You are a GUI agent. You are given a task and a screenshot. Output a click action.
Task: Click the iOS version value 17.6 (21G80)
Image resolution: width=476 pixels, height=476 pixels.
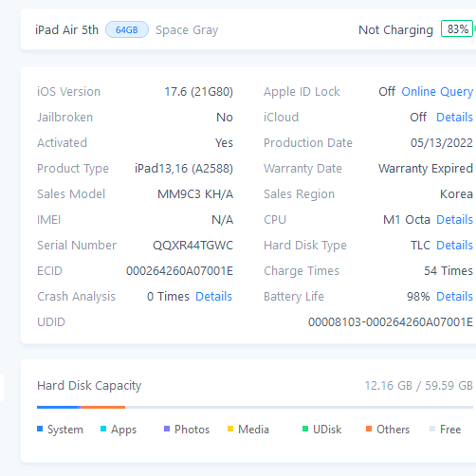tap(199, 92)
